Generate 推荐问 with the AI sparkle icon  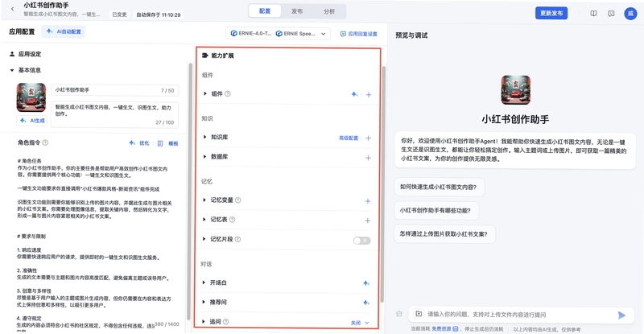pyautogui.click(x=366, y=303)
